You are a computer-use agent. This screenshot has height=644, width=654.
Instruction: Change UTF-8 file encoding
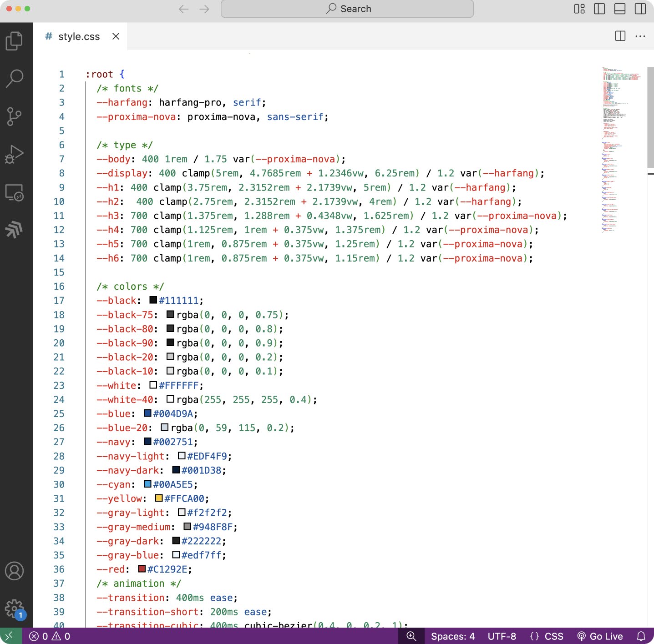(502, 636)
